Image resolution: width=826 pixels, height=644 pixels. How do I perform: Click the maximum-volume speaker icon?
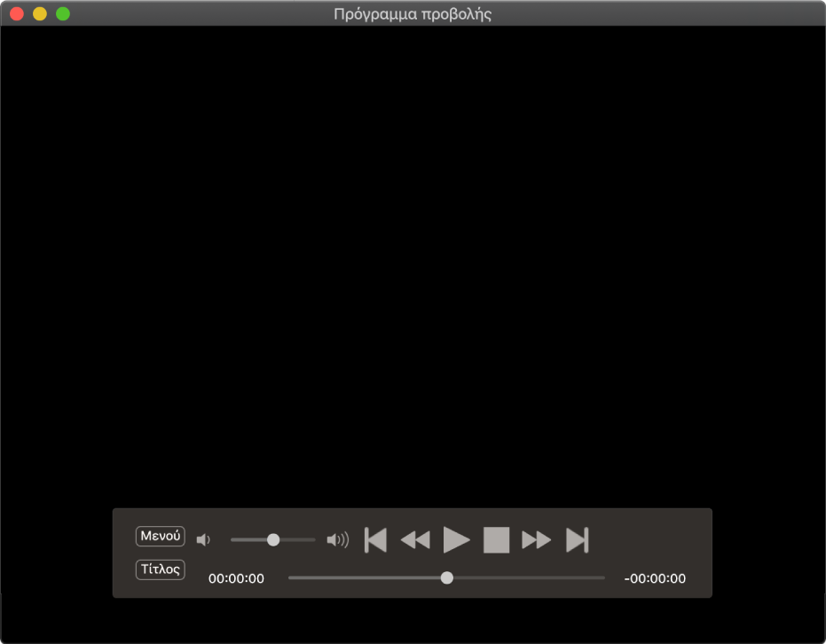click(338, 539)
